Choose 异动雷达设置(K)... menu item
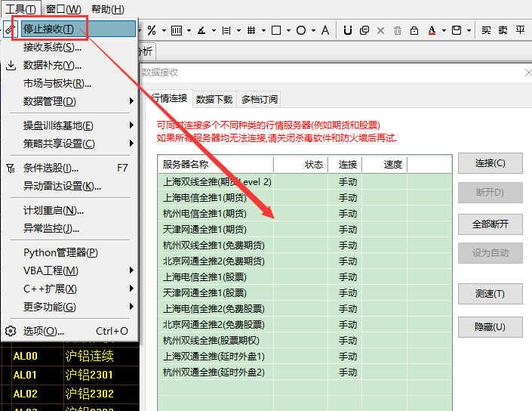532x411 pixels. tap(69, 186)
